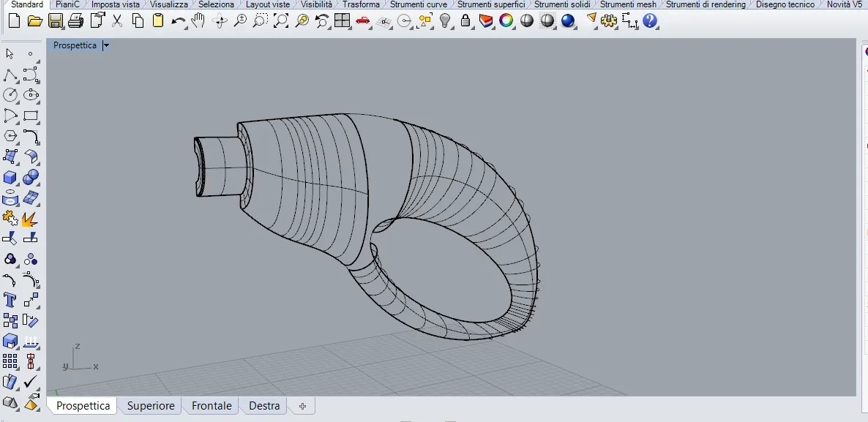Viewport: 868px width, 422px height.
Task: Open object properties with the color wheel icon
Action: tap(506, 21)
